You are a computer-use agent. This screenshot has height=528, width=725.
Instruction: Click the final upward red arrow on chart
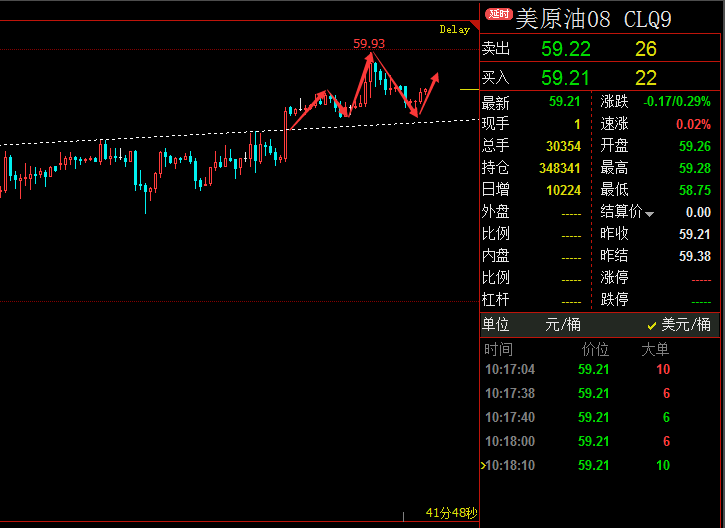[x=428, y=86]
